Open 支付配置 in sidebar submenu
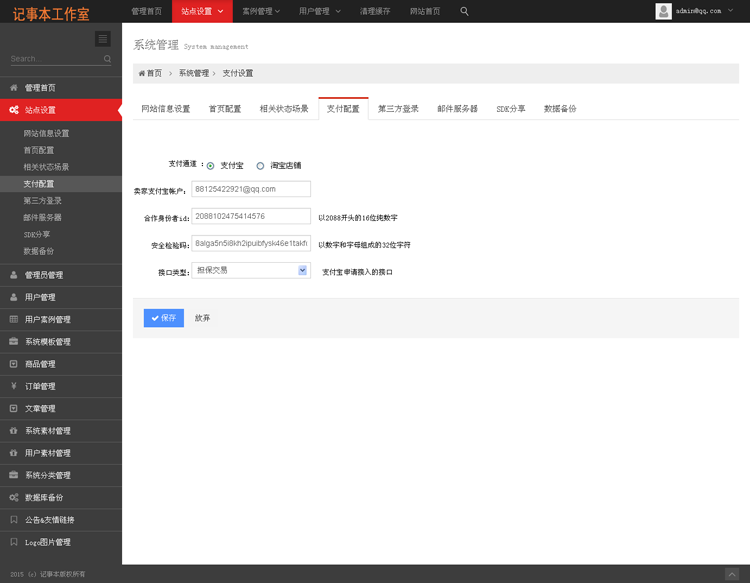750x583 pixels. [x=39, y=184]
